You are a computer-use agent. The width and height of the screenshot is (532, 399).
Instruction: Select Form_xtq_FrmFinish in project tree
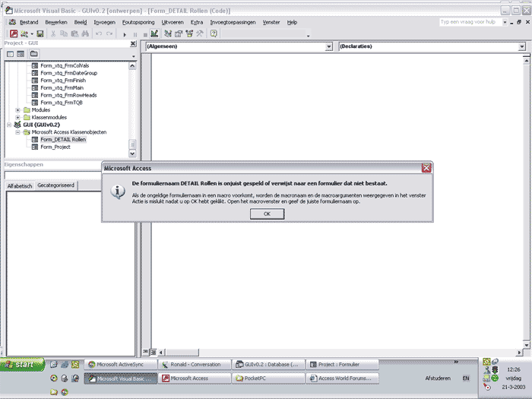point(63,81)
